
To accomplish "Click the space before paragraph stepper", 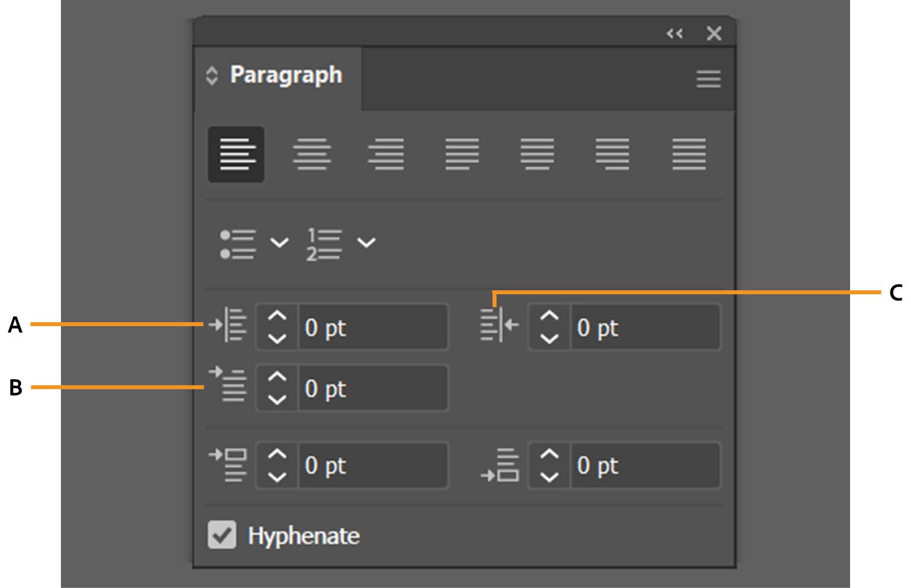I will 277,466.
